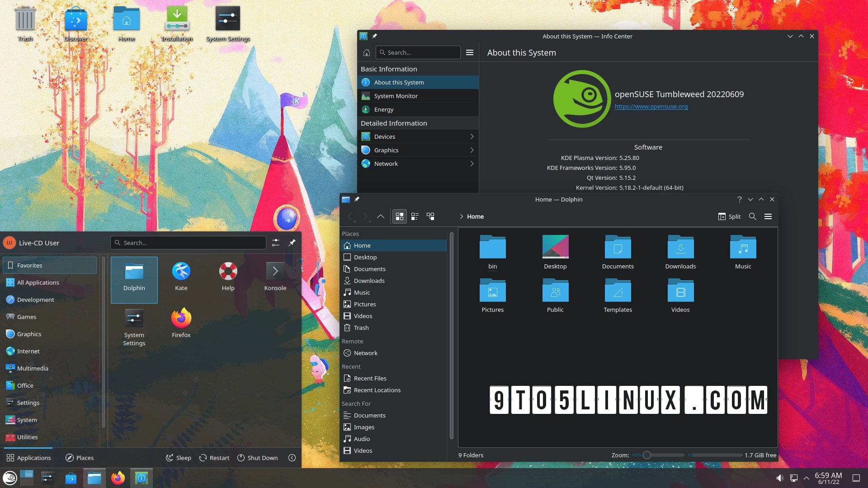
Task: Enable Split view in Dolphin
Action: 729,216
